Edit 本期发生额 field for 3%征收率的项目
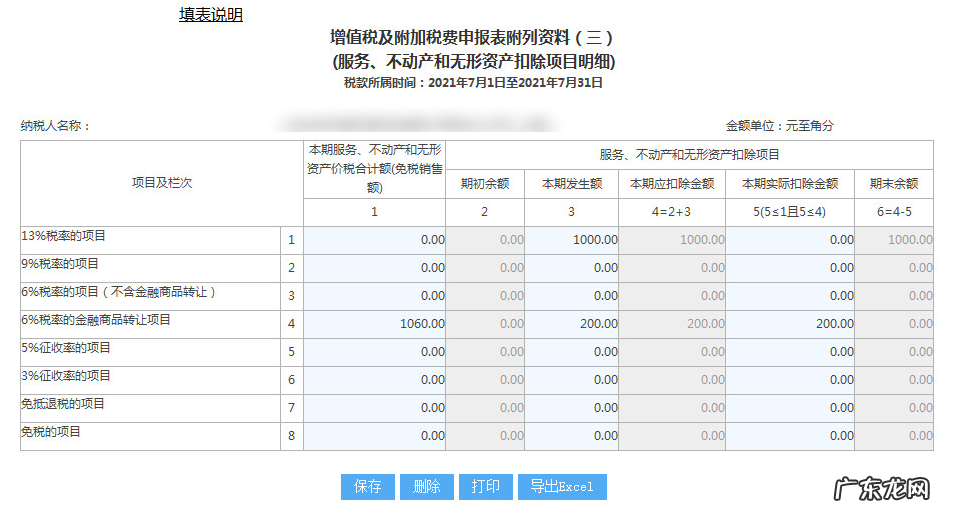 572,380
